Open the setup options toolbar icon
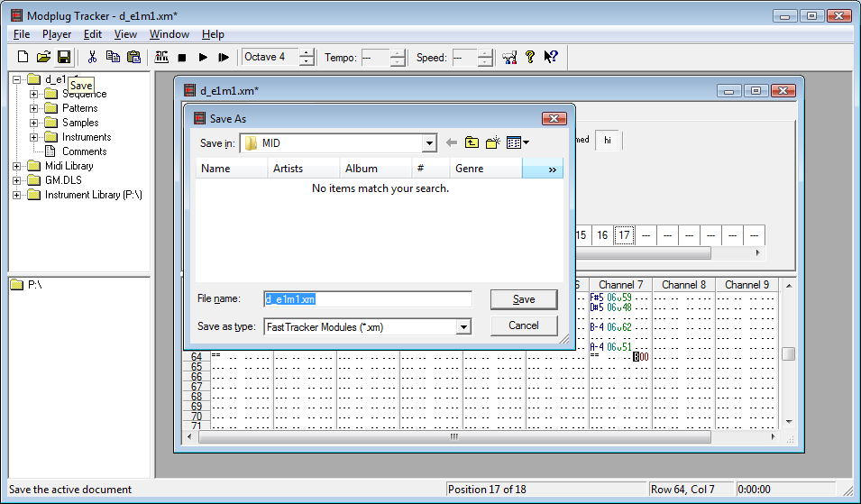Screen dimensions: 861x504 (509, 57)
